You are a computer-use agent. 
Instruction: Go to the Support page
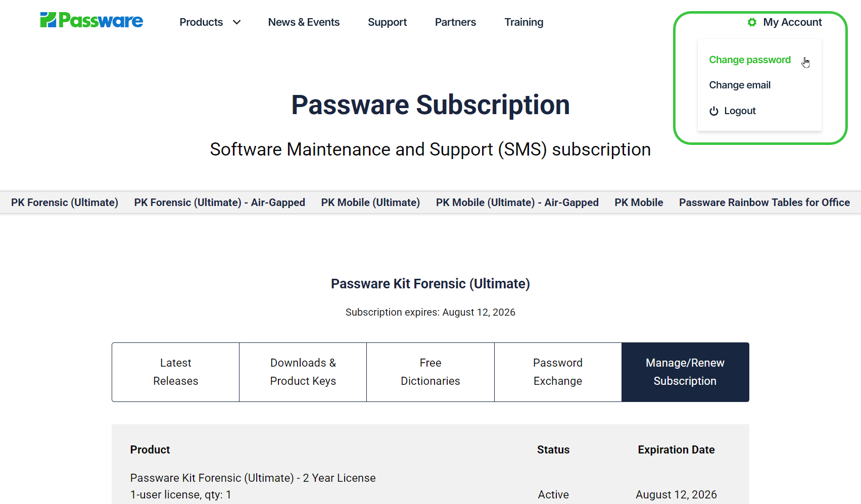tap(387, 22)
